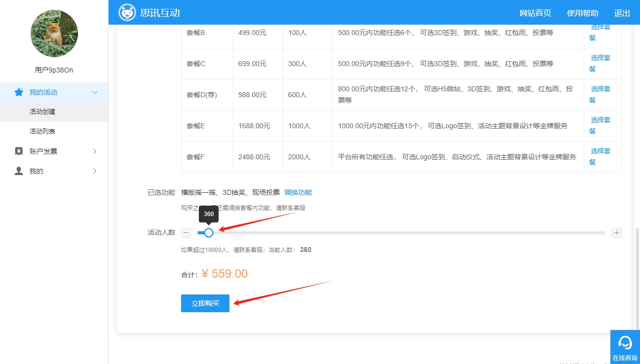Select 选择套餐 for 套餐D(荐) row
Viewport: 640px width, 364px height.
[x=600, y=94]
